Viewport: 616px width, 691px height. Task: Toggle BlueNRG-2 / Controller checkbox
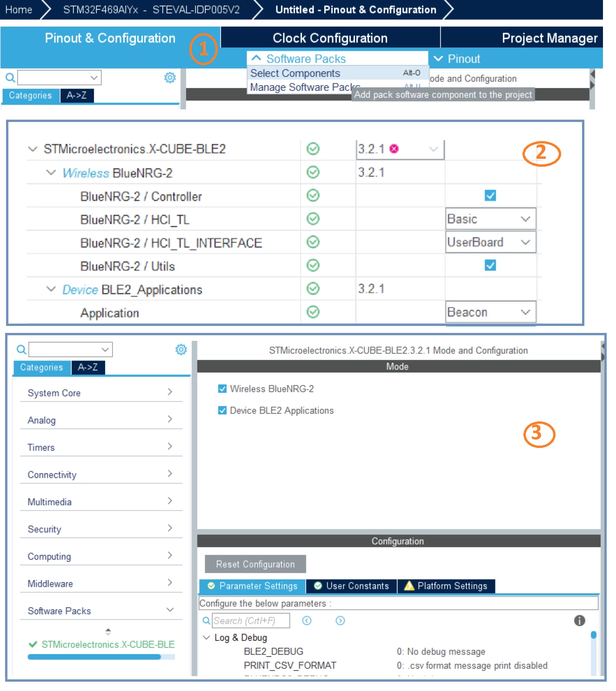point(490,195)
